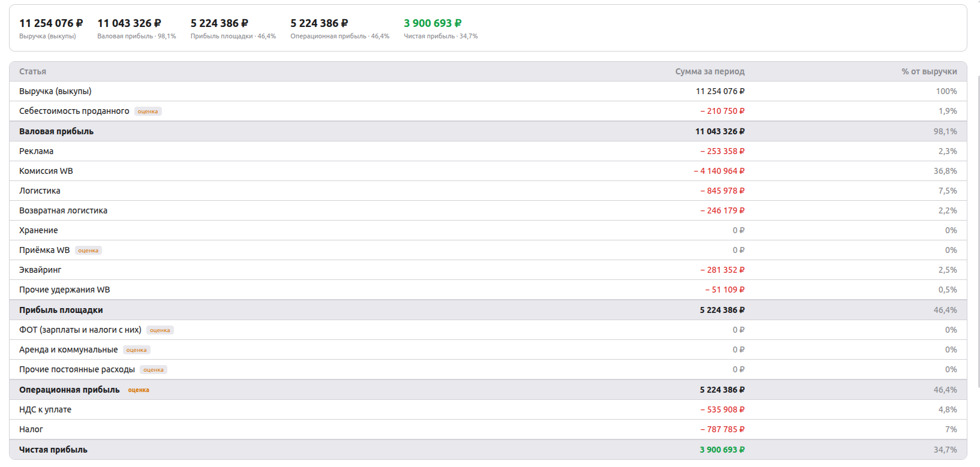Click the 'Сумма за период' column header
The height and width of the screenshot is (467, 980).
click(710, 71)
